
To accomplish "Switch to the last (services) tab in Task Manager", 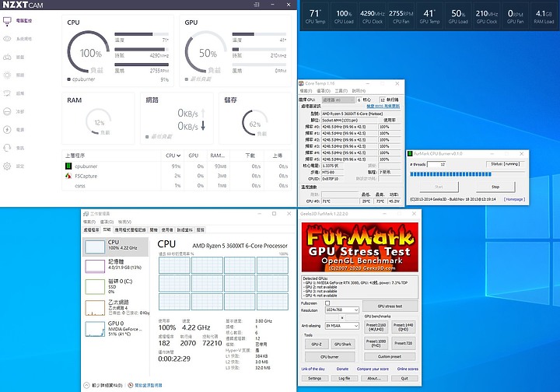I will coord(201,230).
